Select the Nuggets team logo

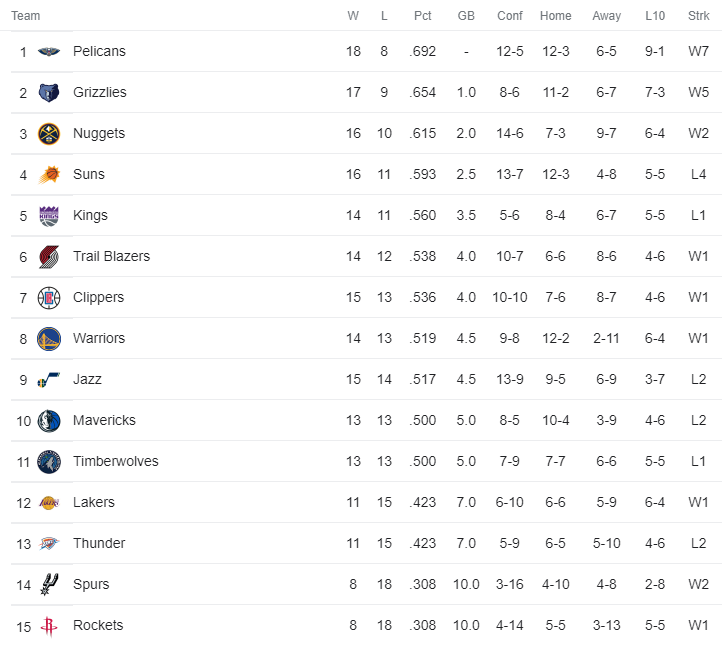pyautogui.click(x=48, y=133)
